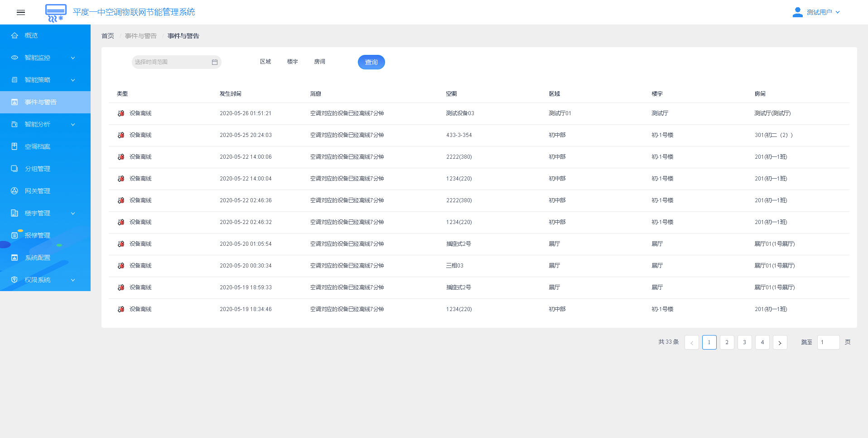Click the home icon beside 概览
This screenshot has width=868, height=438.
point(14,35)
